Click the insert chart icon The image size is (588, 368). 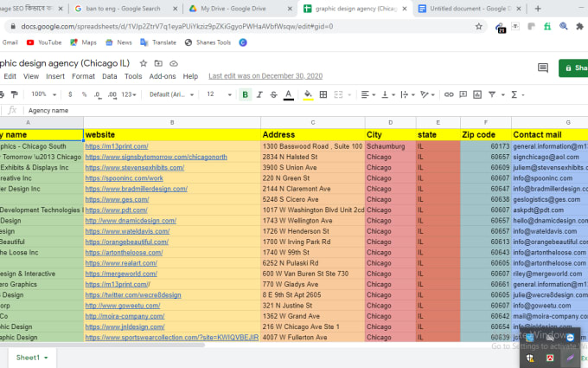pos(477,94)
